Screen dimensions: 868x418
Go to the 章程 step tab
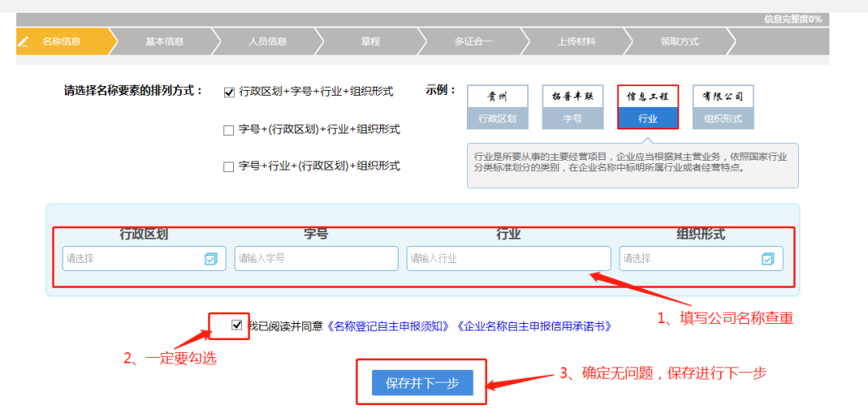pyautogui.click(x=371, y=42)
